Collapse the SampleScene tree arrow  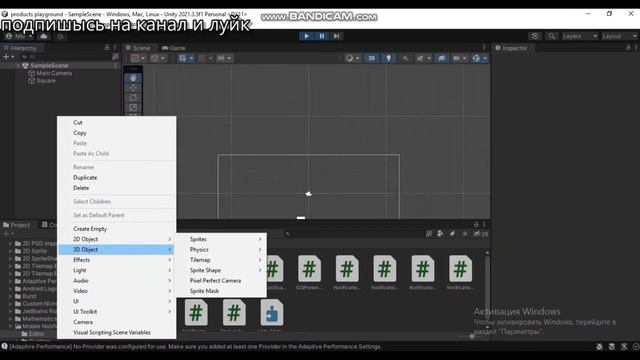tap(18, 65)
